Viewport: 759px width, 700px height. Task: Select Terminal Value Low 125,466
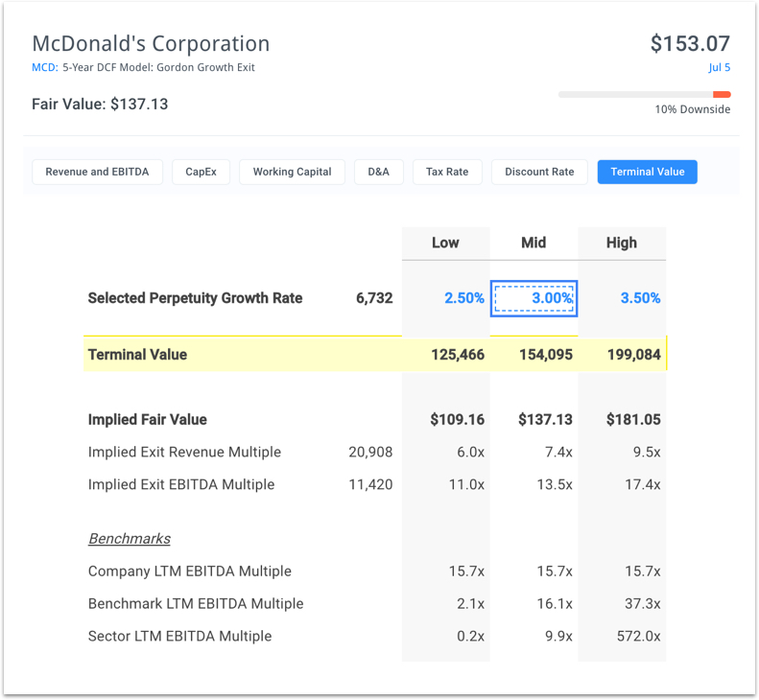(458, 355)
